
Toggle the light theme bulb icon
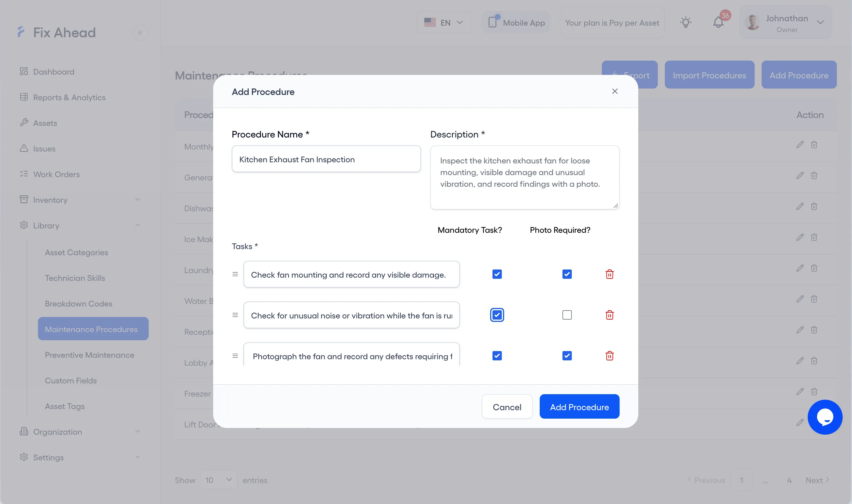686,22
